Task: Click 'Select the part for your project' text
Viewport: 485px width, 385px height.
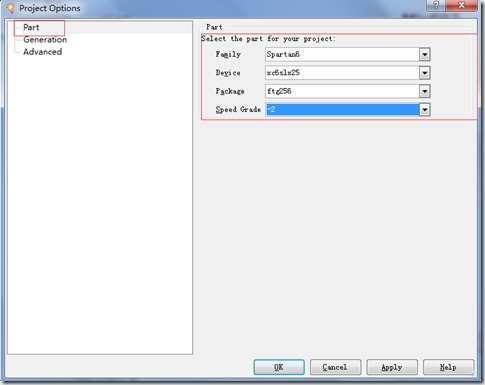Action: 268,39
